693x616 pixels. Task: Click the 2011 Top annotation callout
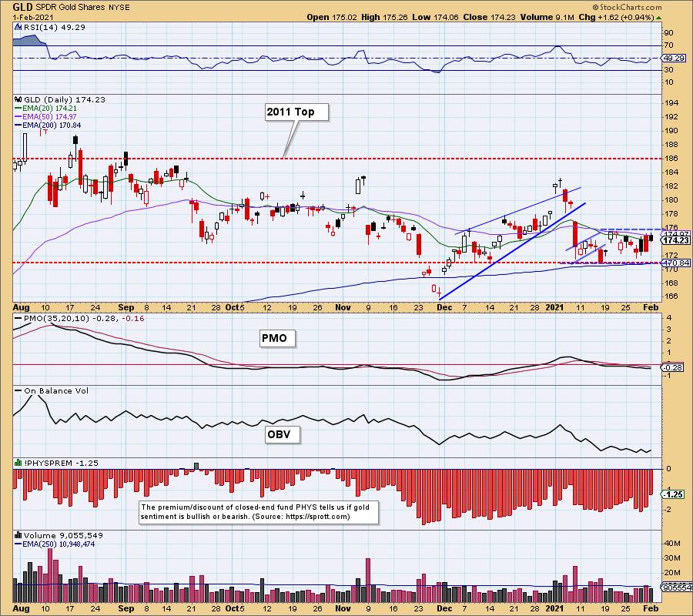(296, 112)
